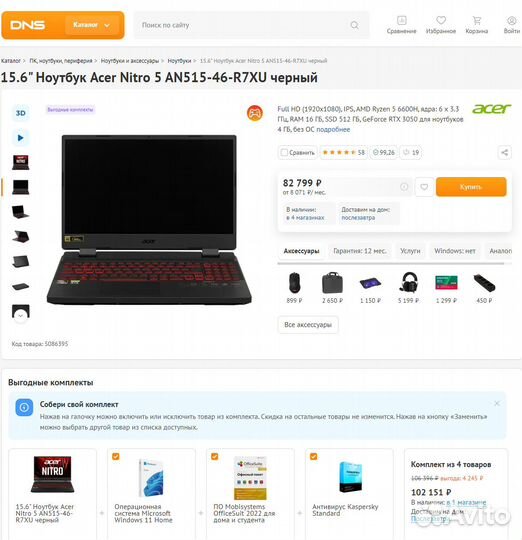Click the search magnifier icon
The width and height of the screenshot is (522, 540).
coord(354,25)
